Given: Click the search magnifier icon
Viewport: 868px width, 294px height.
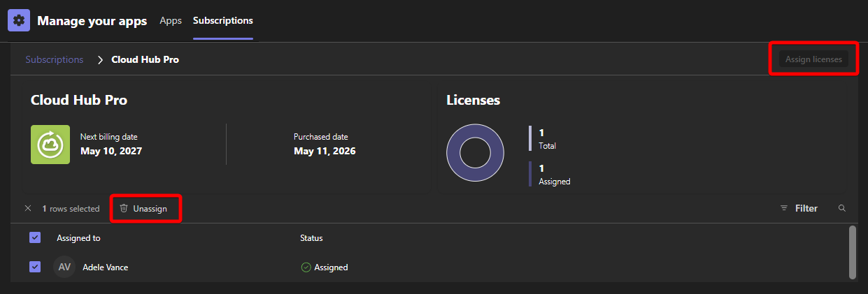Looking at the screenshot, I should (x=842, y=208).
